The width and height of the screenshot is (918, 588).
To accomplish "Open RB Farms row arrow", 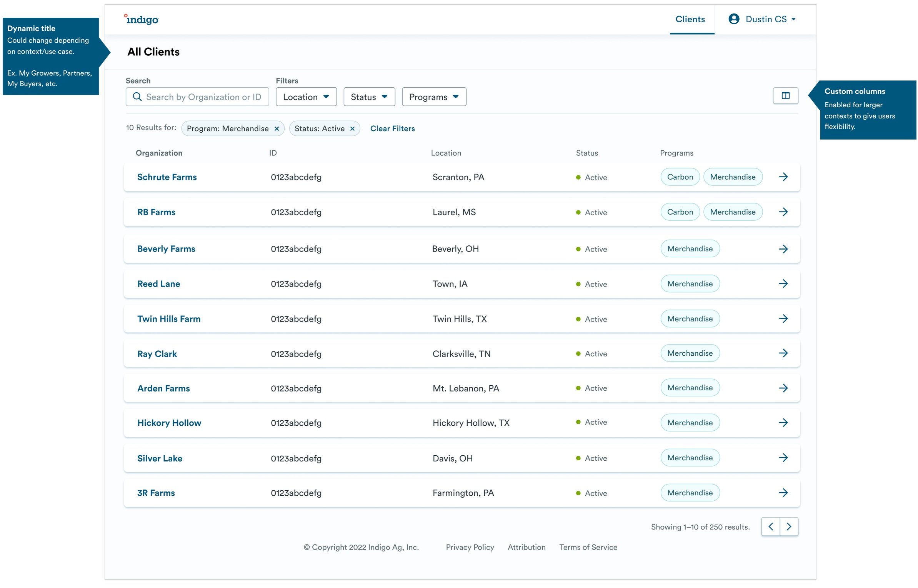I will pos(783,212).
